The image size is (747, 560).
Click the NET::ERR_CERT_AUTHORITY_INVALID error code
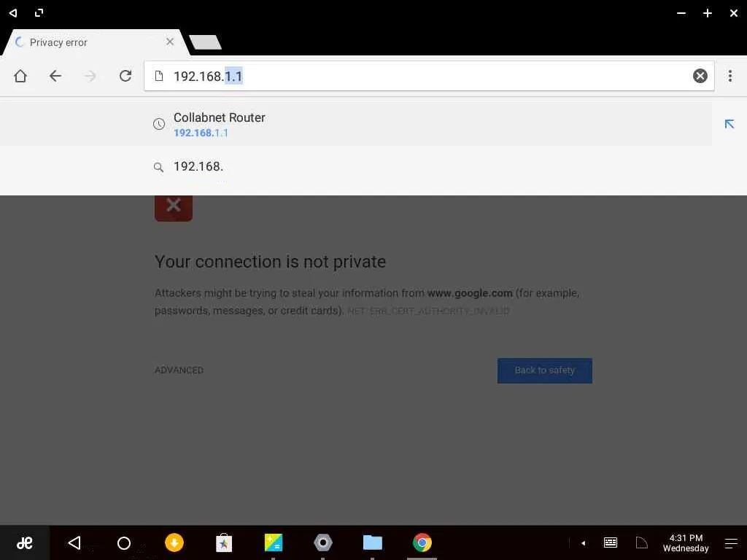(x=428, y=311)
